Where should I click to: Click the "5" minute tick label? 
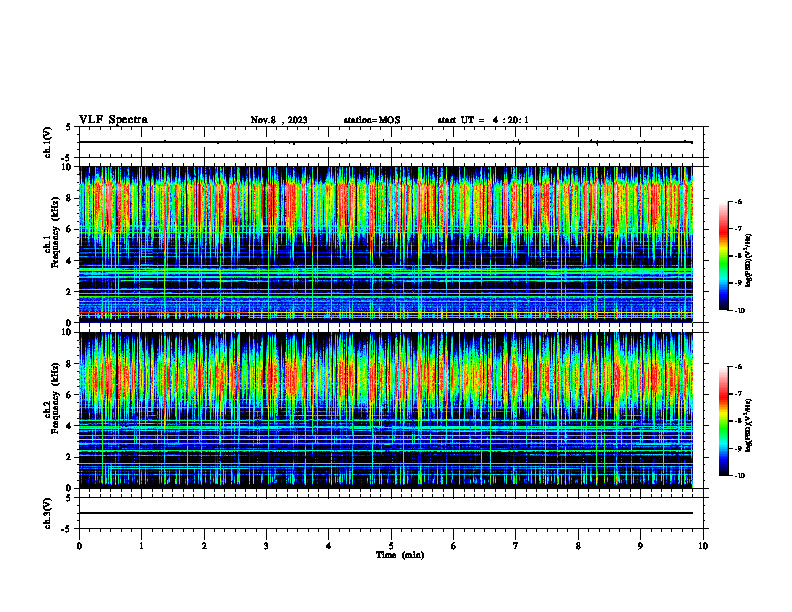tap(391, 546)
